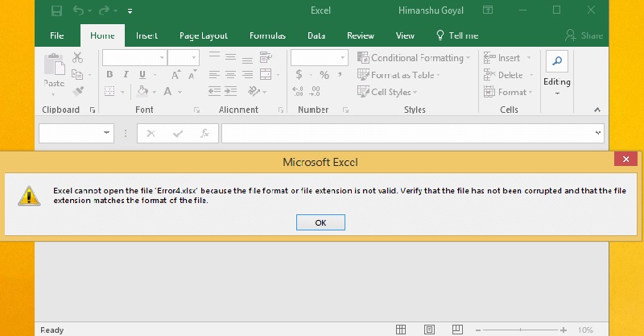Open the font size combo box
Viewport: 644px width, 336px height.
pyautogui.click(x=184, y=58)
